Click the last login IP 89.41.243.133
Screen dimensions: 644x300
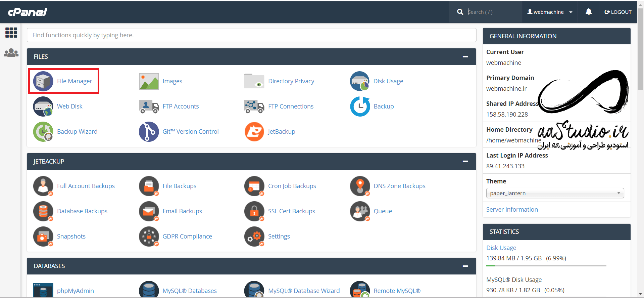[x=505, y=166]
